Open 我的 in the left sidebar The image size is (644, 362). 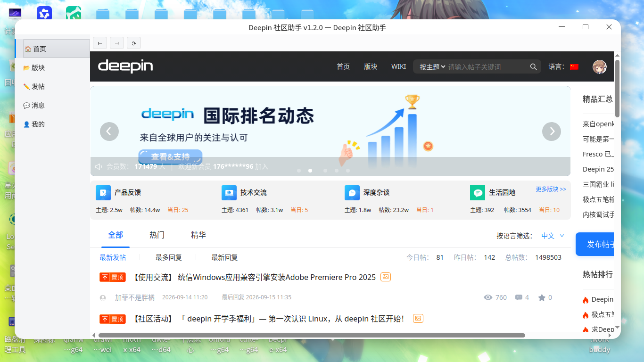(52, 124)
